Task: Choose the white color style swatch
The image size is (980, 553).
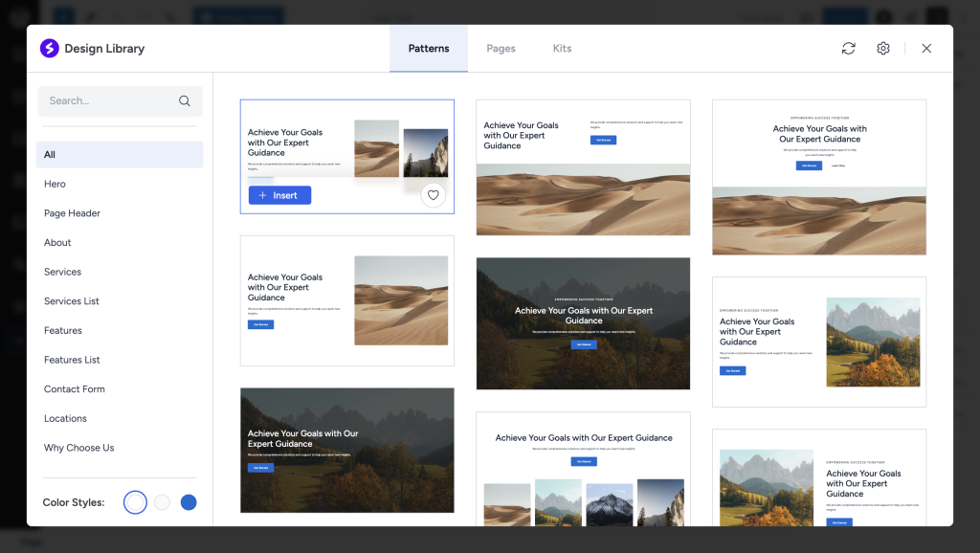Action: [136, 502]
